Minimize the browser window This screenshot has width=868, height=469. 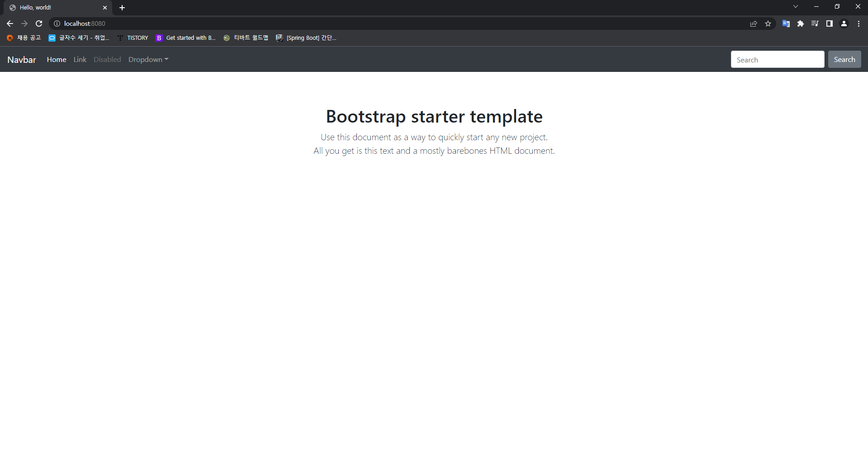(816, 6)
